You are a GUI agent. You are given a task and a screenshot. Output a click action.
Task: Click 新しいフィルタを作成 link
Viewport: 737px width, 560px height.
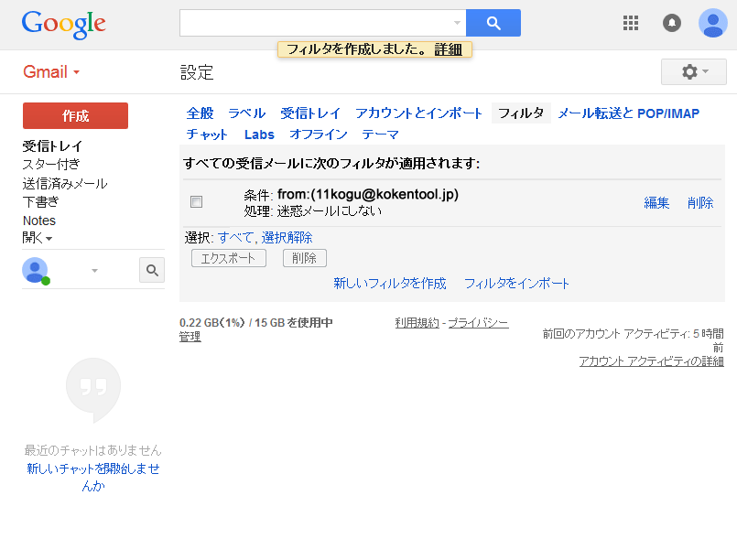[391, 285]
